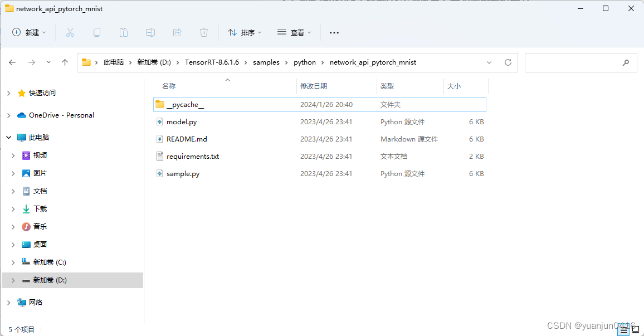644x336 pixels.
Task: Select 新加卷 (C:) drive in sidebar
Action: pyautogui.click(x=49, y=262)
